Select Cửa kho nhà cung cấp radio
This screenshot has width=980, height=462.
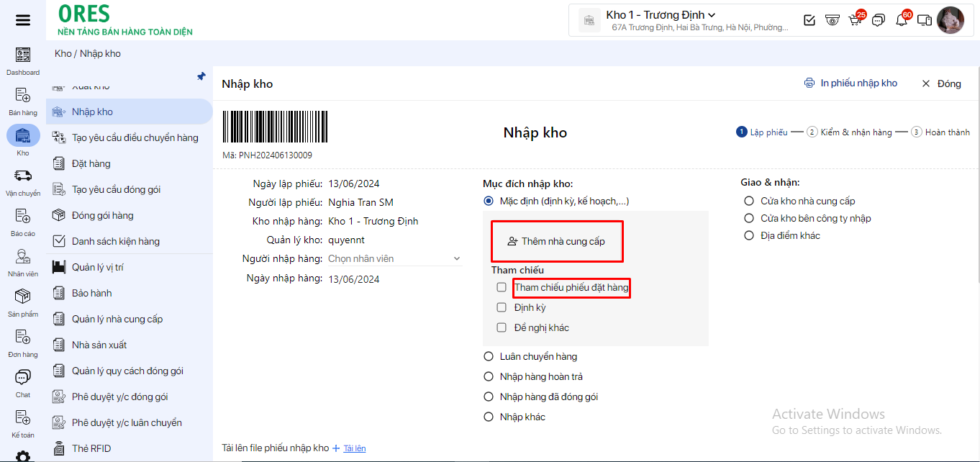(749, 201)
